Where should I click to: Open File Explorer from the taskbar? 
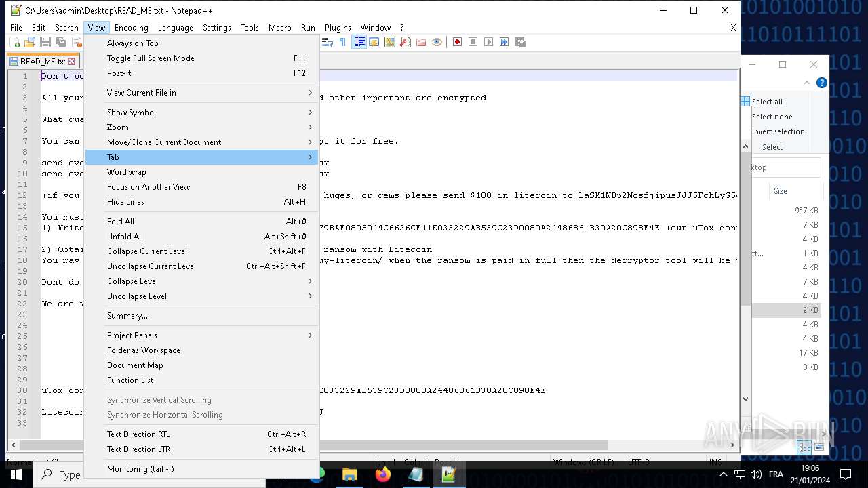350,474
